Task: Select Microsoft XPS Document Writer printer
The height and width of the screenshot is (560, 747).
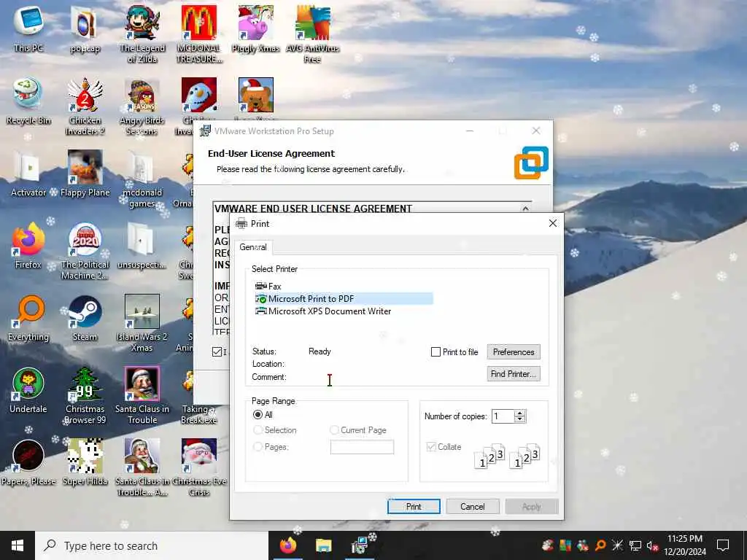Action: pos(323,311)
